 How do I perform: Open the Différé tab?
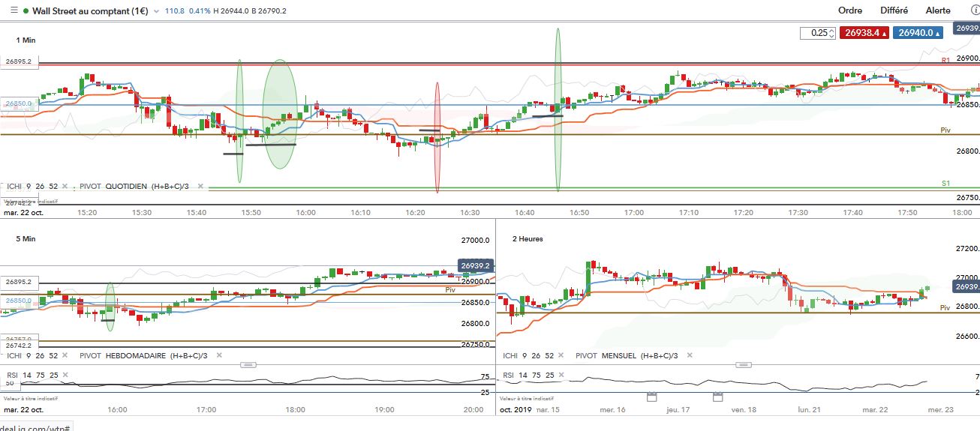coord(894,10)
